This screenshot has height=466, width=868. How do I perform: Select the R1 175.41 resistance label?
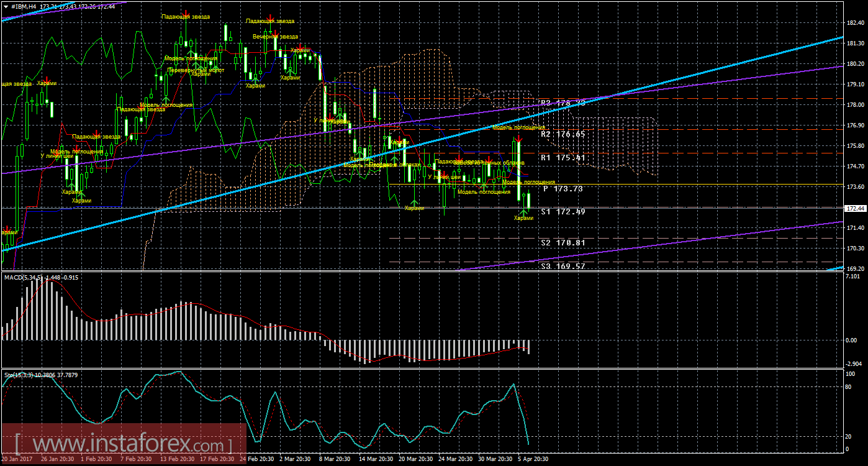click(x=562, y=158)
